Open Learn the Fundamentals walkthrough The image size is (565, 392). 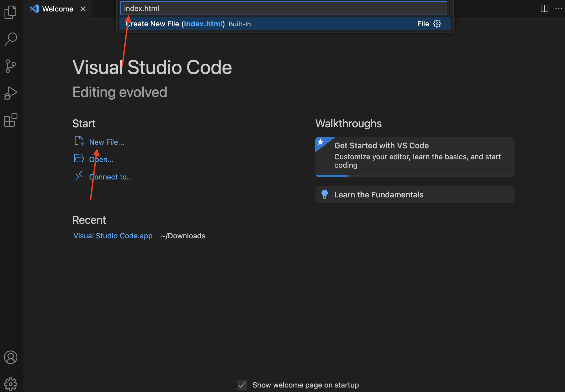(x=415, y=195)
